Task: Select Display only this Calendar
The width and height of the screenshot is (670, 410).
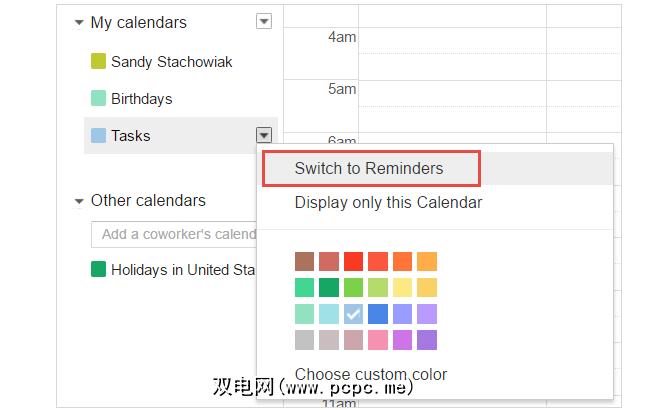Action: 388,203
